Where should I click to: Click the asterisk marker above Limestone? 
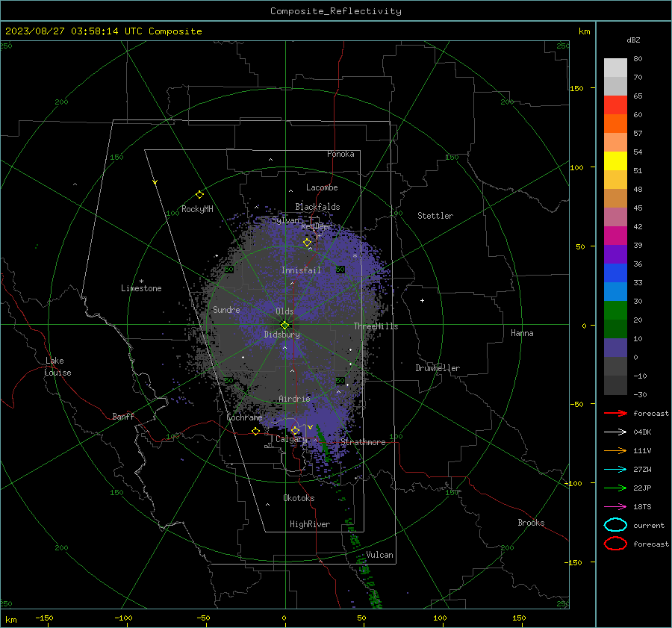[141, 282]
